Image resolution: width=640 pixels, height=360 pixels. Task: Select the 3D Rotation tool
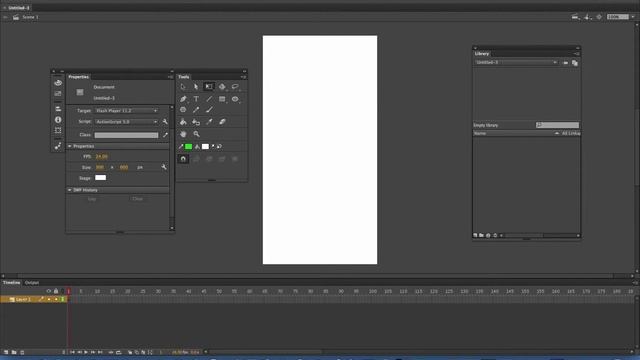click(x=222, y=87)
